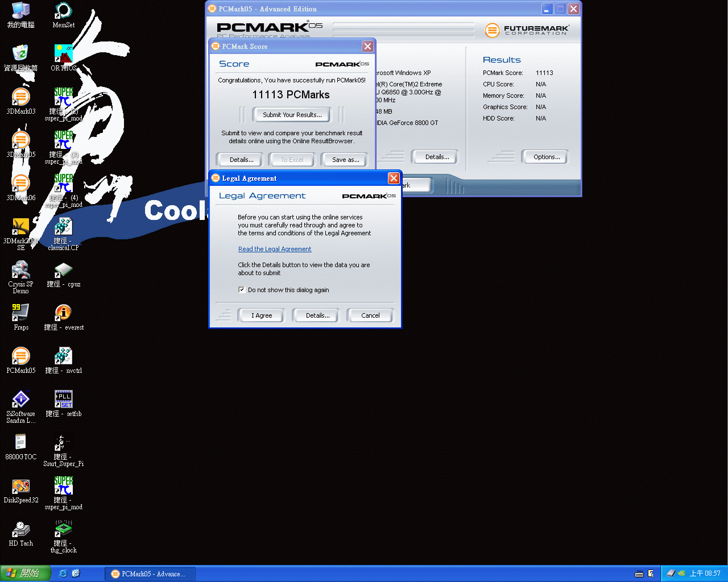The width and height of the screenshot is (728, 582).
Task: Click the taskbar clock showing 上午 08:57
Action: [705, 573]
